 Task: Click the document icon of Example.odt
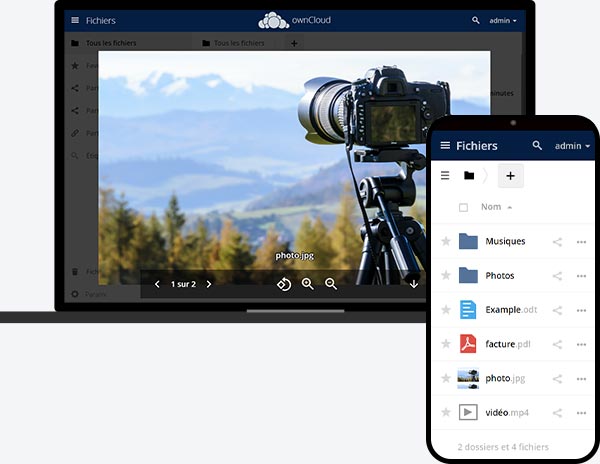[x=468, y=309]
